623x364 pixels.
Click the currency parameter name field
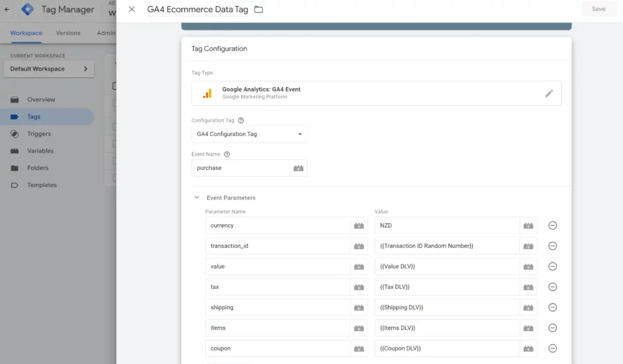pyautogui.click(x=277, y=225)
